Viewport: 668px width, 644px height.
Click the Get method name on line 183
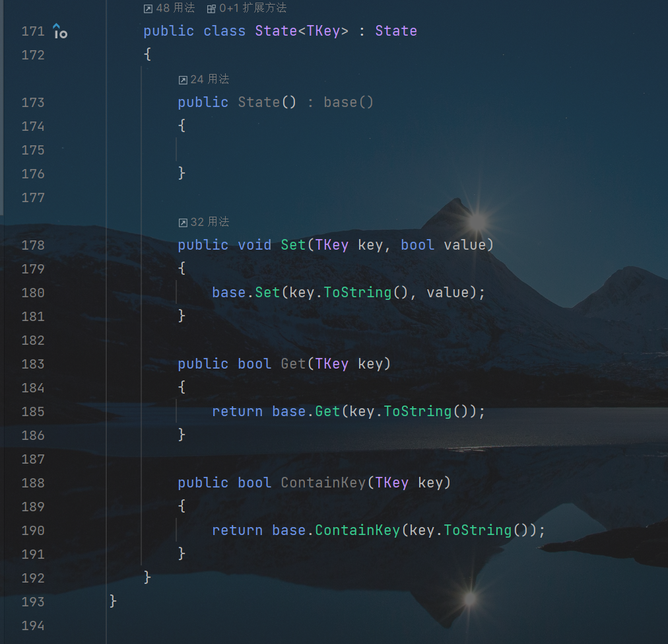(x=293, y=364)
